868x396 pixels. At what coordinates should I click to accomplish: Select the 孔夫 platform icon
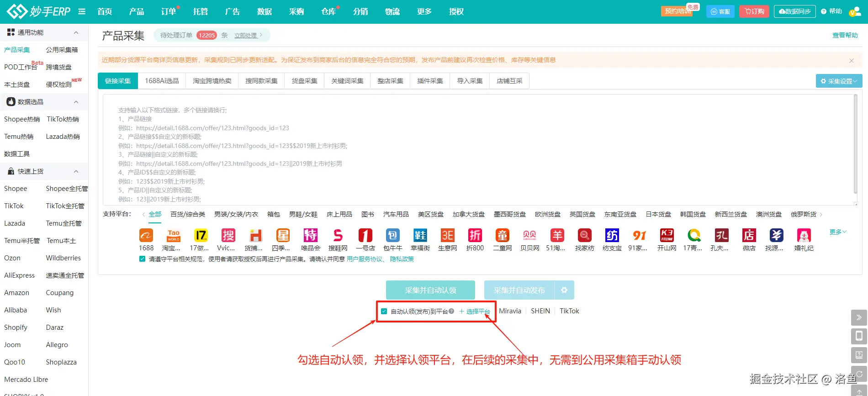[x=722, y=235]
